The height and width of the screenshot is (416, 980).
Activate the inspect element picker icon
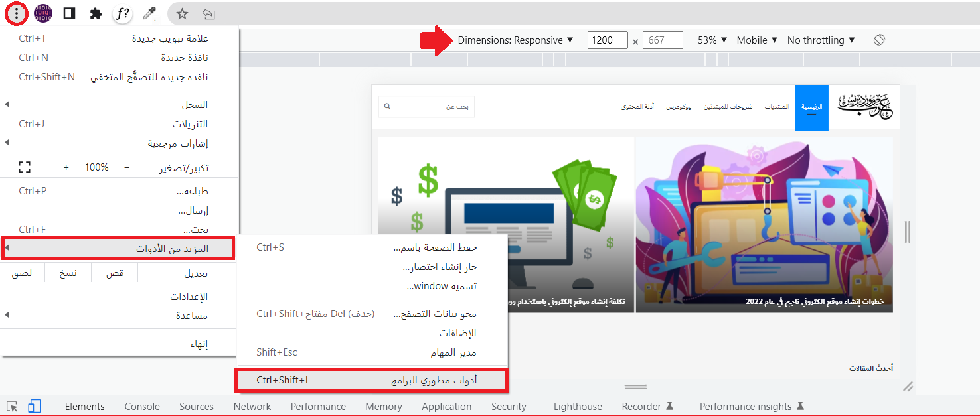point(12,406)
